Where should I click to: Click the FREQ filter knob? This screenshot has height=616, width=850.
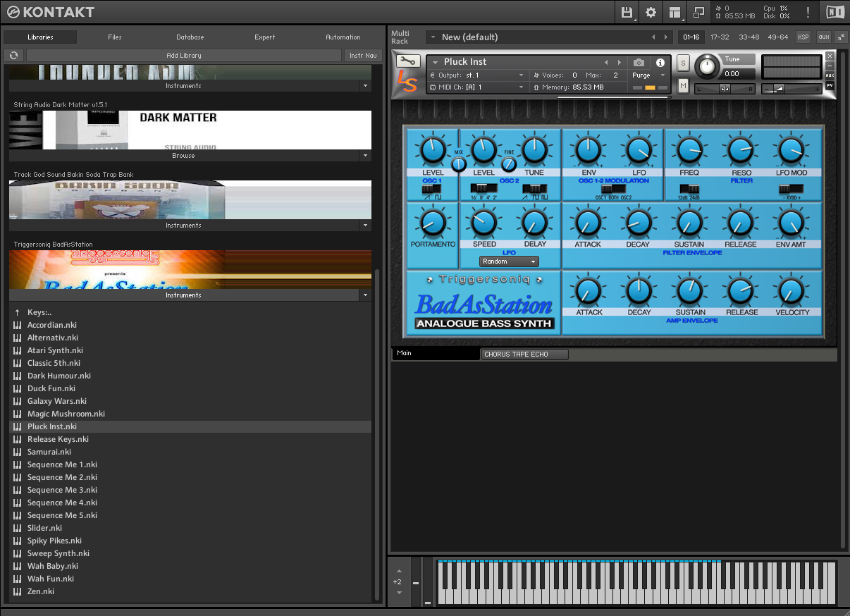pyautogui.click(x=689, y=150)
